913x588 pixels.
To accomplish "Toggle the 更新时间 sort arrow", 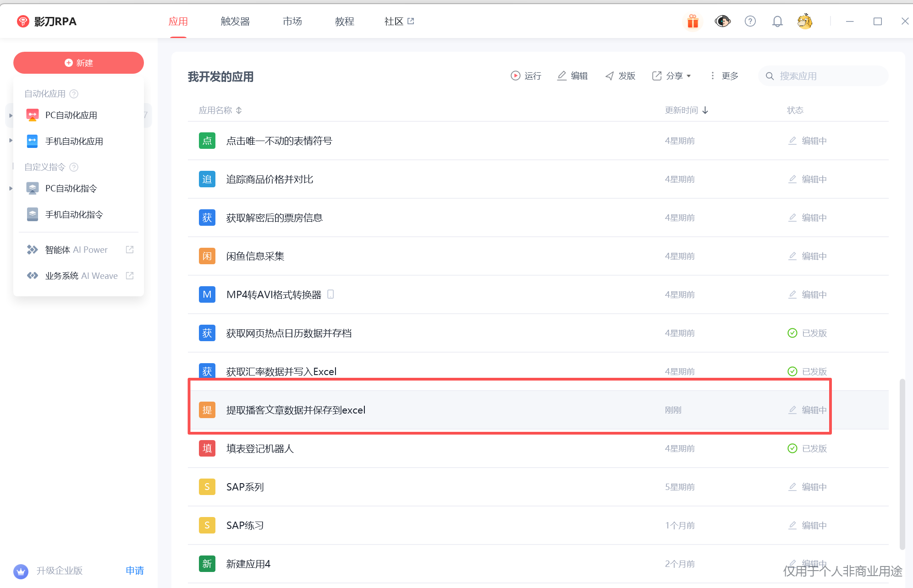I will coord(705,110).
